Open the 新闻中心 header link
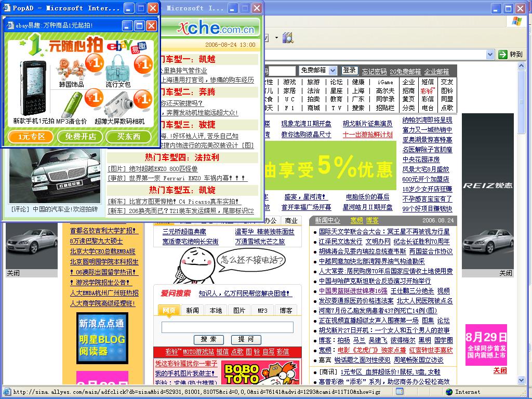This screenshot has height=399, width=532. pos(327,220)
